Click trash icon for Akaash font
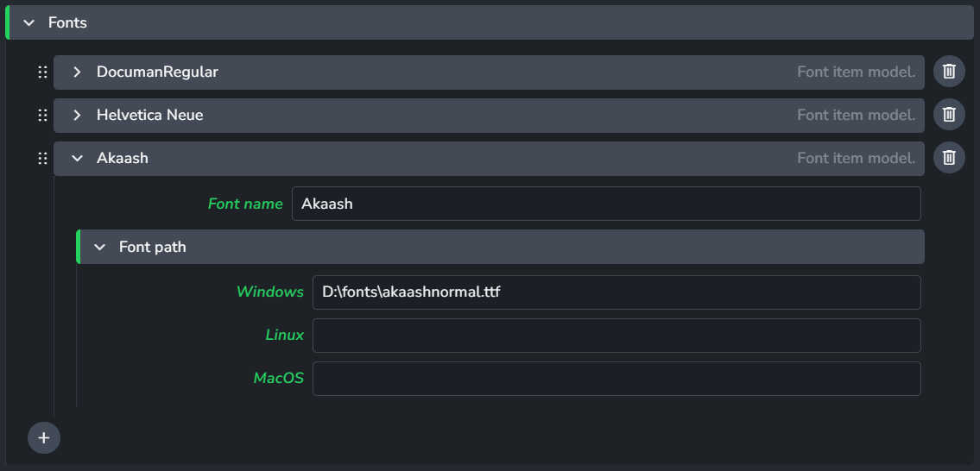The height and width of the screenshot is (471, 980). [949, 158]
